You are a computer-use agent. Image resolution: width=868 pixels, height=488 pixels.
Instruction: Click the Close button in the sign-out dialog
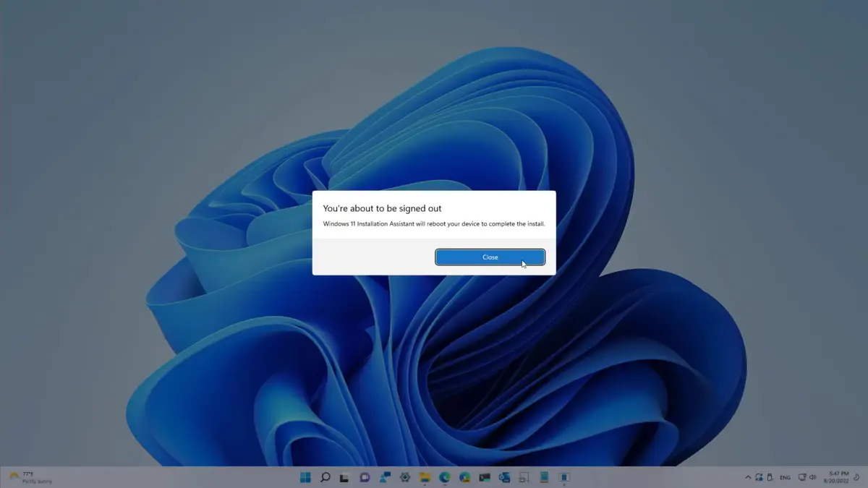[x=490, y=257]
